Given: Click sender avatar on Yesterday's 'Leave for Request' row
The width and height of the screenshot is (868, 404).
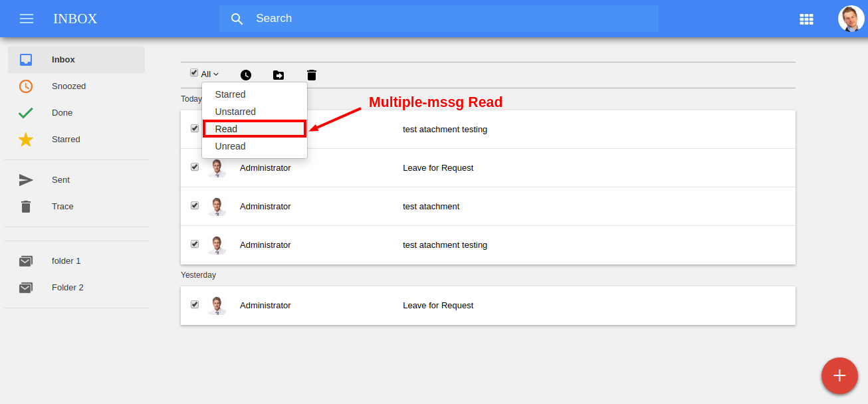Looking at the screenshot, I should [x=217, y=306].
